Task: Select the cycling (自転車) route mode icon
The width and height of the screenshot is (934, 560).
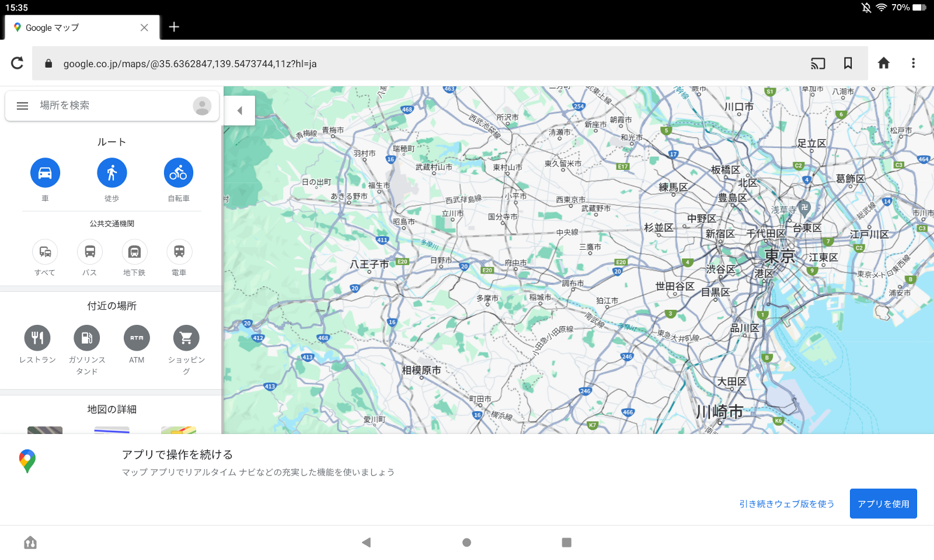Action: pyautogui.click(x=178, y=173)
